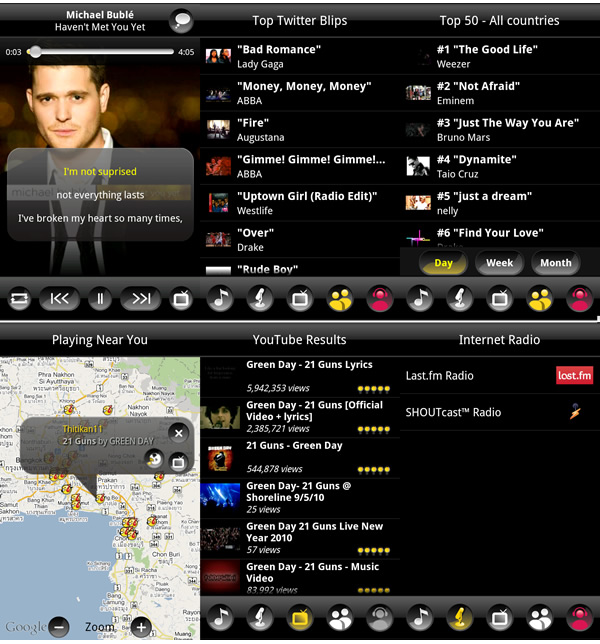Select #4 "Dynamite" by Taio Cruz
The width and height of the screenshot is (600, 644).
click(500, 166)
